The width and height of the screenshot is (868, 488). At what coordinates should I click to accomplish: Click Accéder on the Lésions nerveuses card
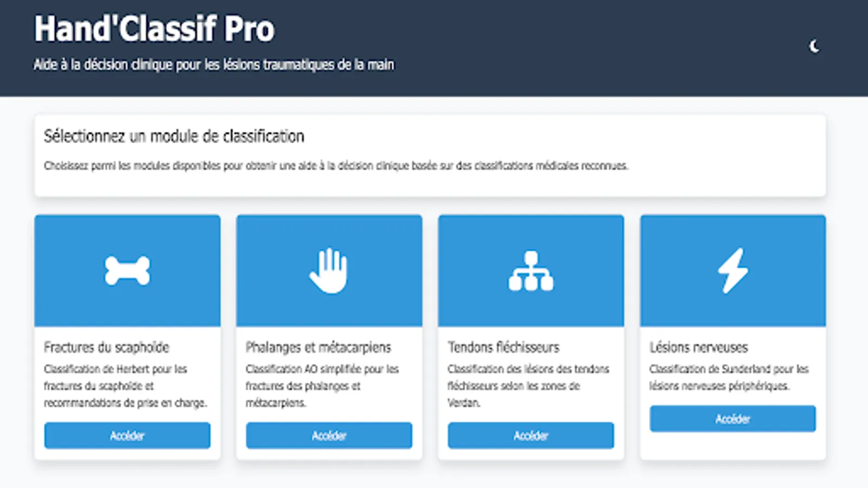pos(732,418)
